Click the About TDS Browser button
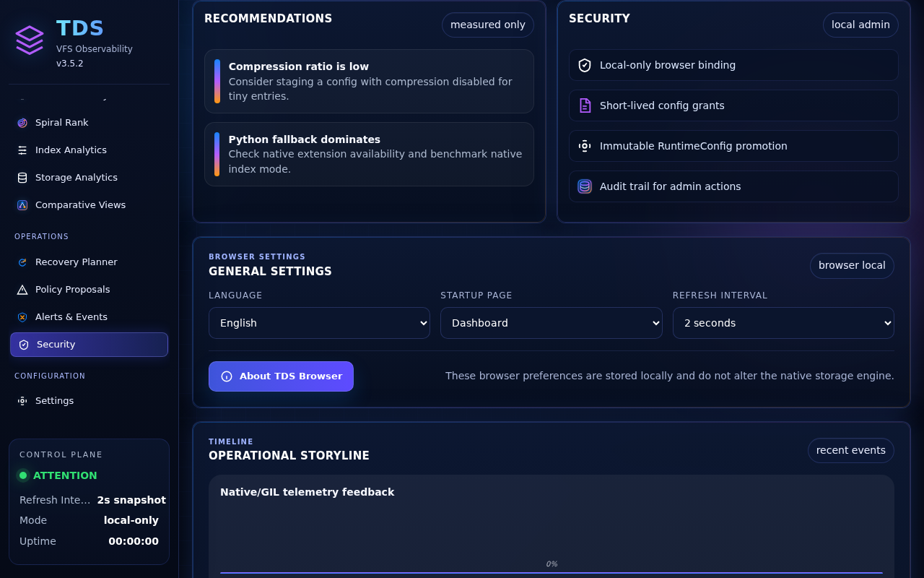The height and width of the screenshot is (578, 924). pyautogui.click(x=281, y=376)
